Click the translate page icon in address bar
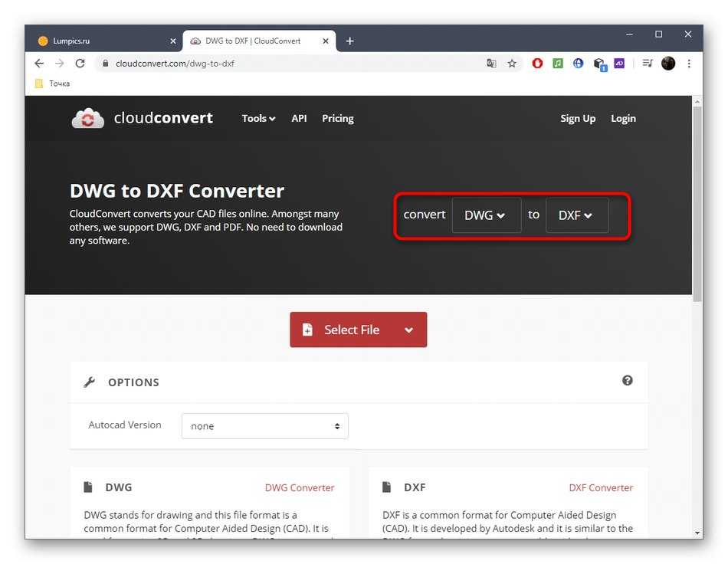The height and width of the screenshot is (564, 728). click(491, 64)
